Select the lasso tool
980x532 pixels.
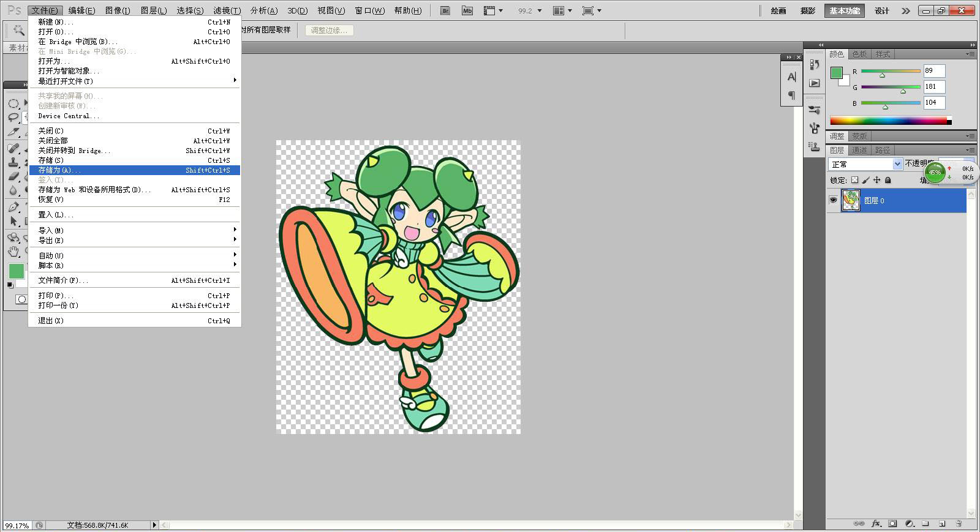point(13,117)
